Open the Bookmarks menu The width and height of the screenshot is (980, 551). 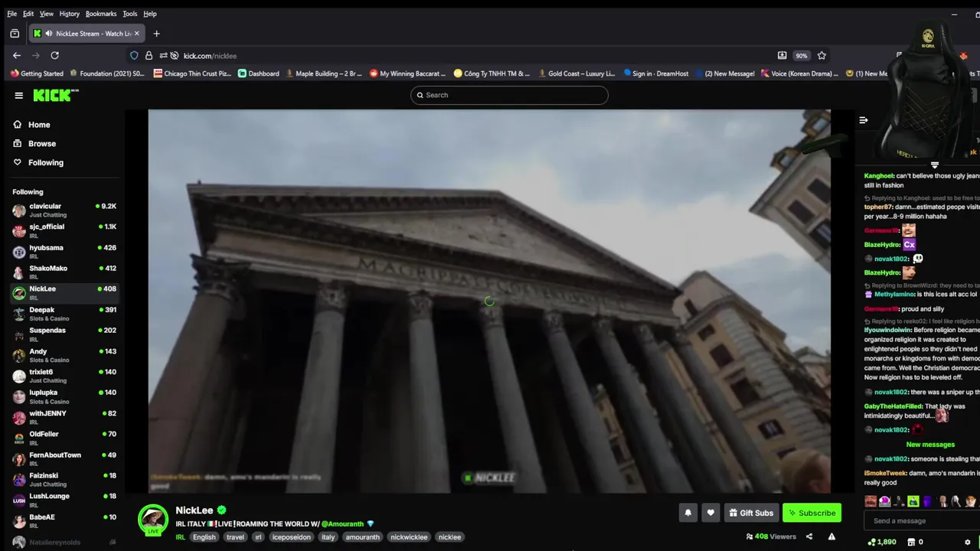tap(101, 14)
